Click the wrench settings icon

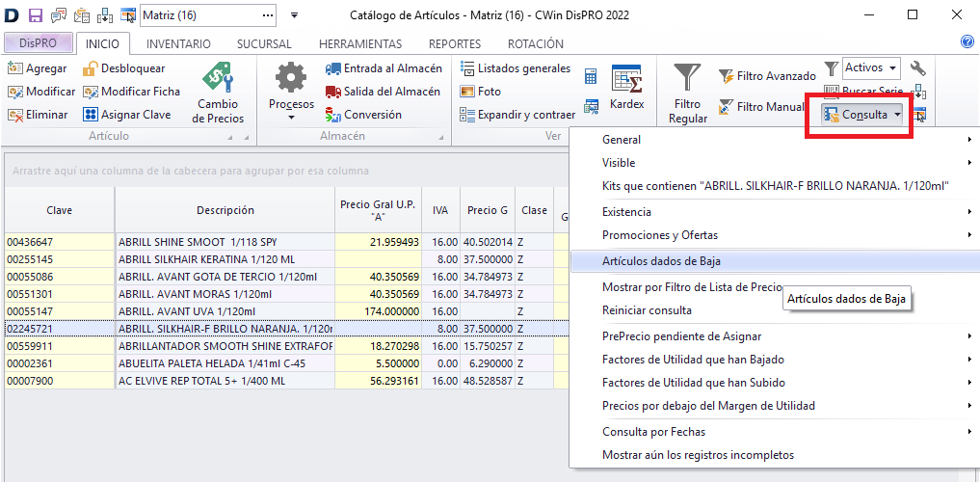(917, 68)
